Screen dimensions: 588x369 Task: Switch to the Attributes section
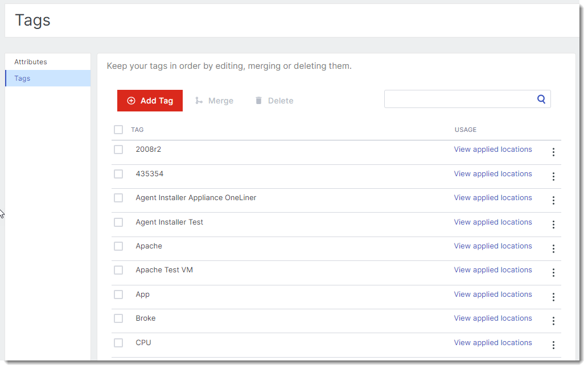click(x=31, y=62)
